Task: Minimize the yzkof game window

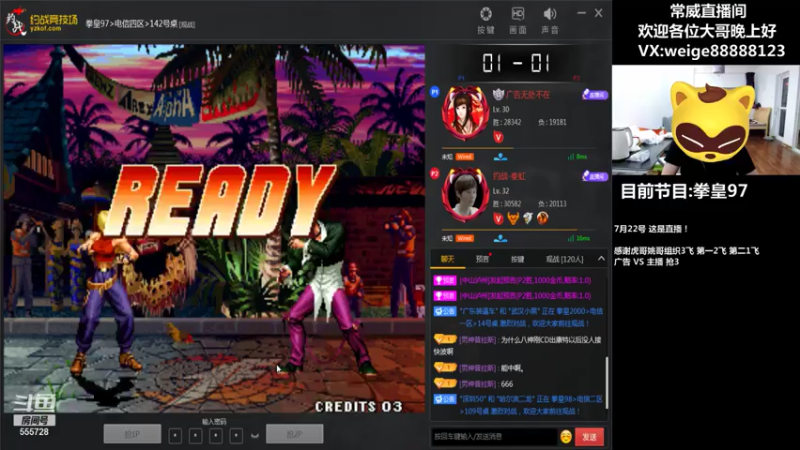Action: (581, 13)
